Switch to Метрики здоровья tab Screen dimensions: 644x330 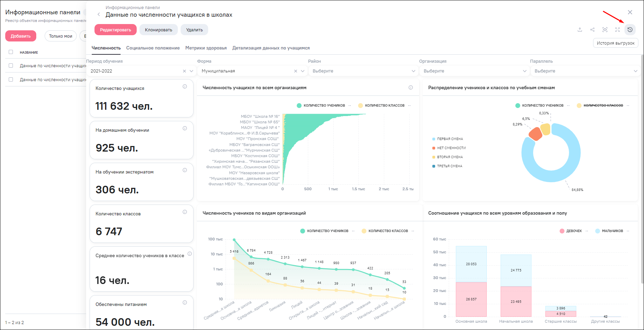(206, 48)
